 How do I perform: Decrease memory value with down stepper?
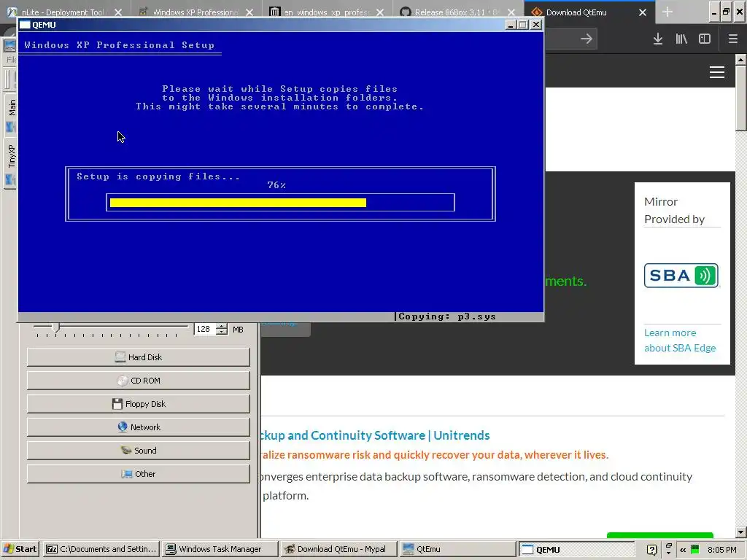tap(222, 332)
